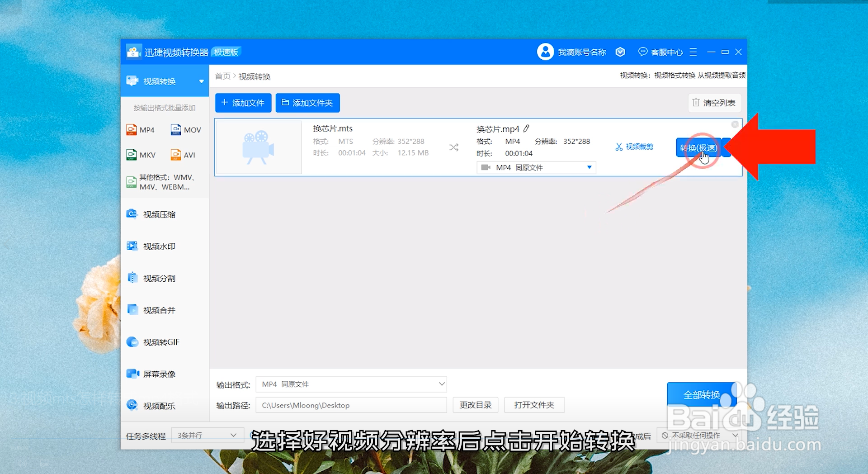Image resolution: width=868 pixels, height=474 pixels.
Task: Click the 视频转换 breadcrumb label
Action: (255, 76)
